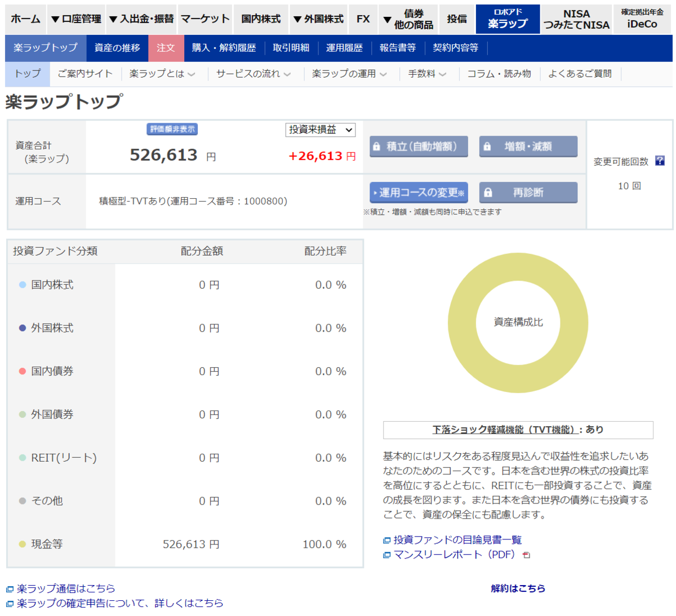
Task: Click the PDF icon next to マンスリーレポート
Action: (526, 555)
